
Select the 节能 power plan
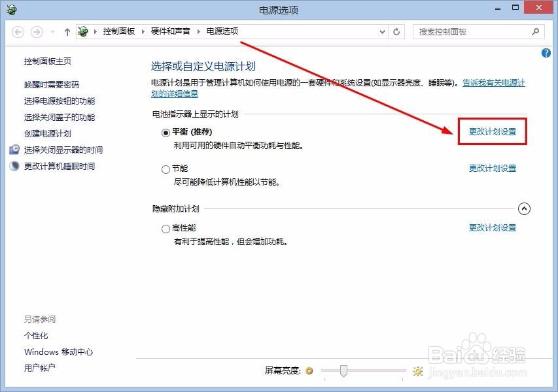tap(167, 169)
